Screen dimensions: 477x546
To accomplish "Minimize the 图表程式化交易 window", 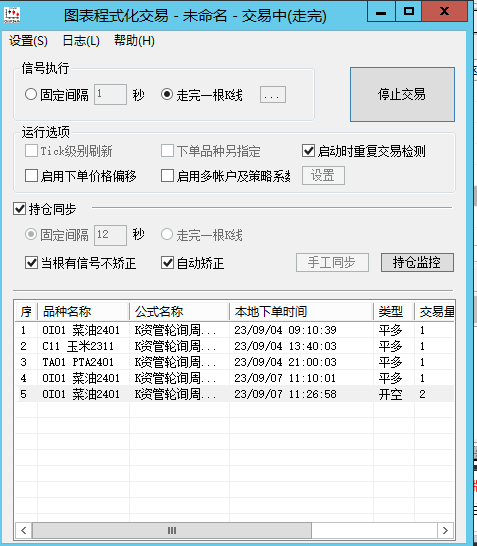I will [x=381, y=12].
